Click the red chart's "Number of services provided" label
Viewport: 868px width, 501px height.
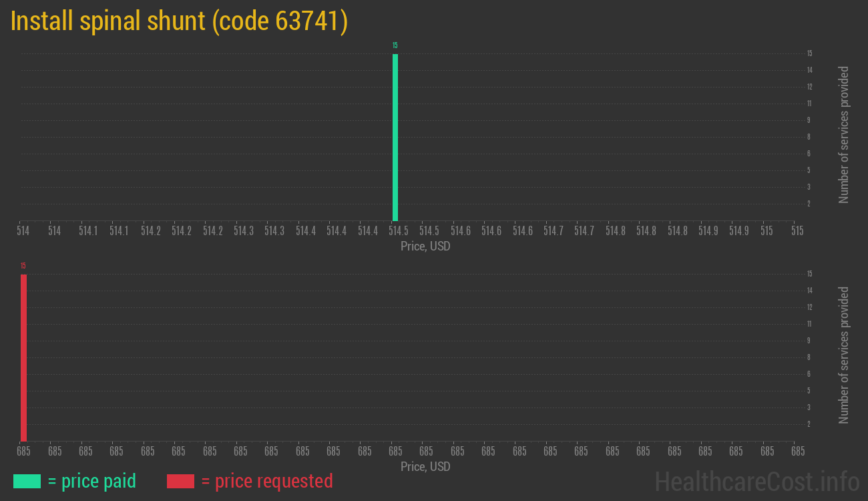tap(844, 355)
